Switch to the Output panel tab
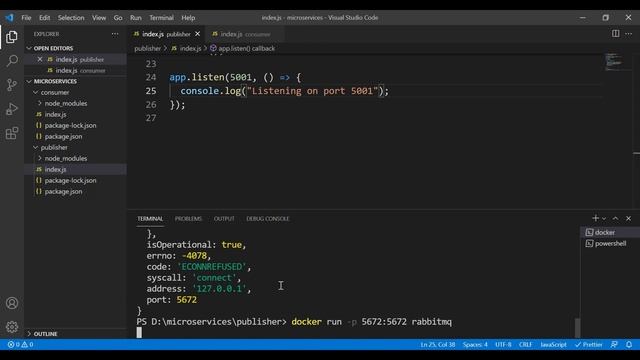 point(224,219)
